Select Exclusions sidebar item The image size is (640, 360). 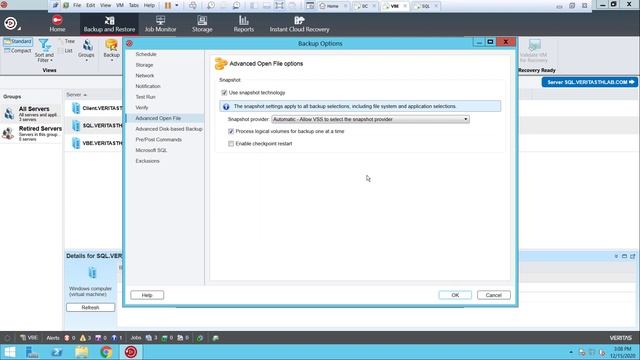click(x=147, y=161)
